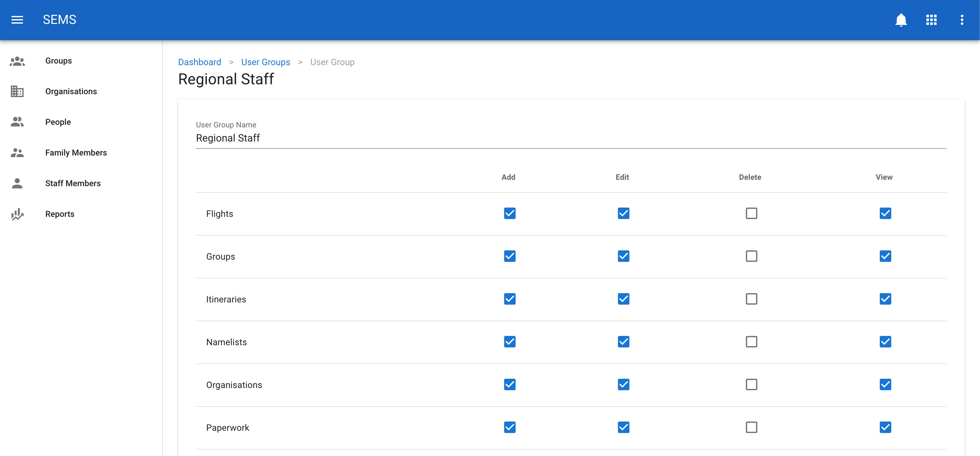The image size is (980, 456).
Task: Click the Groups sidebar icon
Action: pyautogui.click(x=17, y=61)
